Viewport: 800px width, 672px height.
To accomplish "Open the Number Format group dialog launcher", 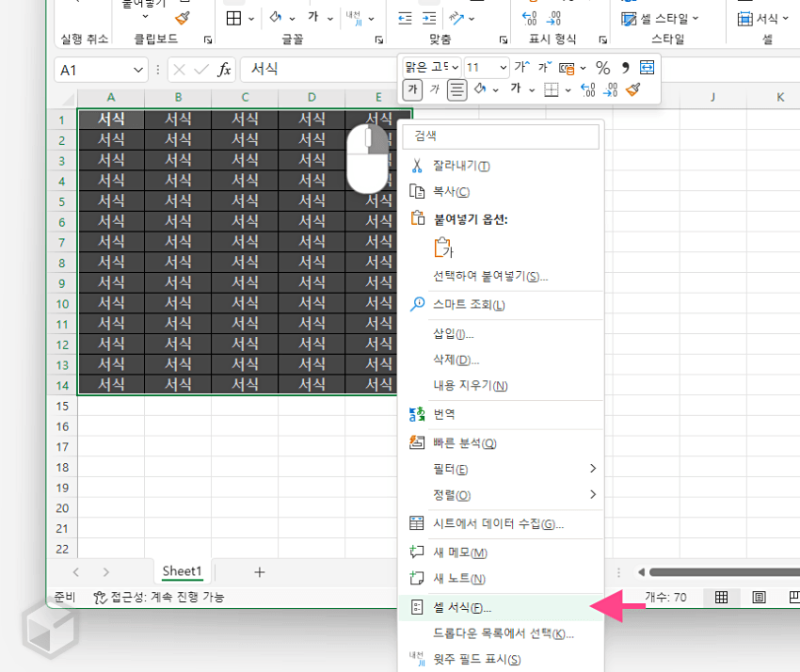I will 603,40.
